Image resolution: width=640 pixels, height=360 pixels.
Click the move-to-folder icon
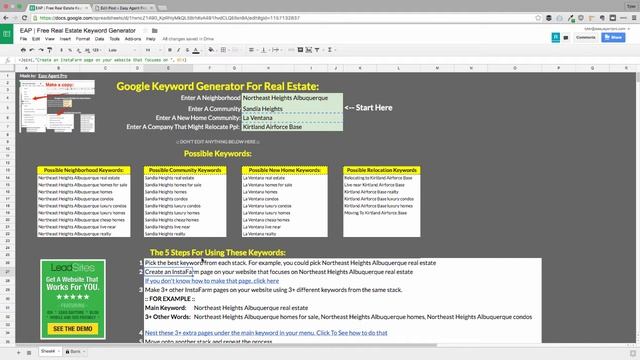(x=155, y=31)
